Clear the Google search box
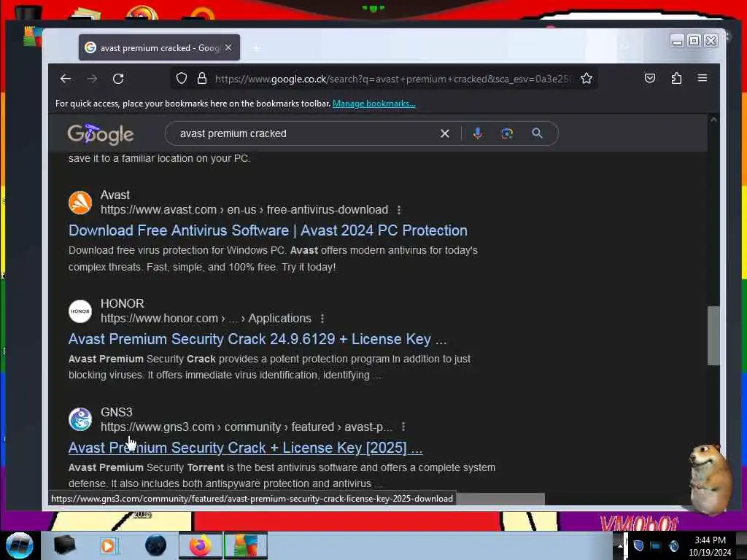This screenshot has height=560, width=747. [x=444, y=134]
